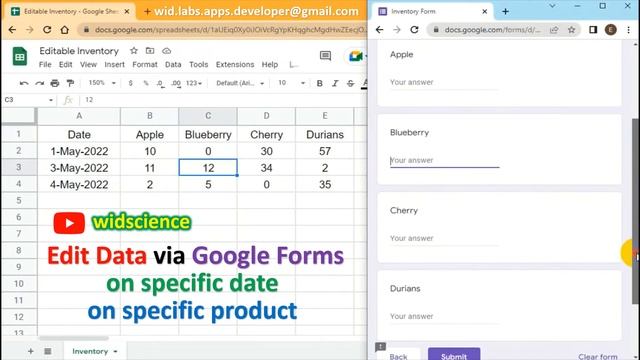Start a Google Meet call from Sheets
The height and width of the screenshot is (360, 640).
tap(356, 56)
